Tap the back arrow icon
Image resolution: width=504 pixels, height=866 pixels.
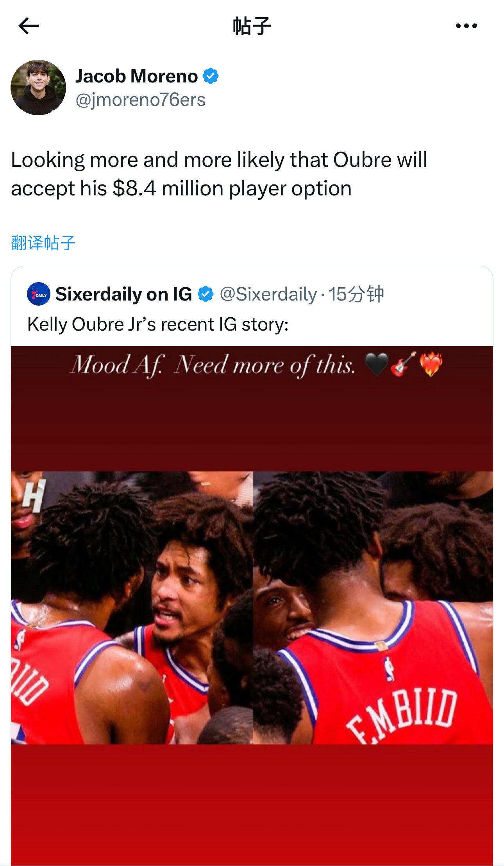pyautogui.click(x=29, y=26)
